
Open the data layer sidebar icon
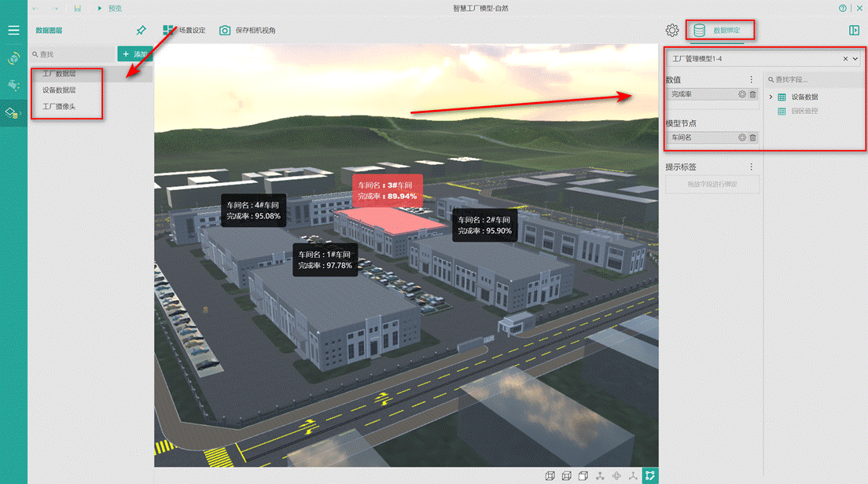(13, 113)
